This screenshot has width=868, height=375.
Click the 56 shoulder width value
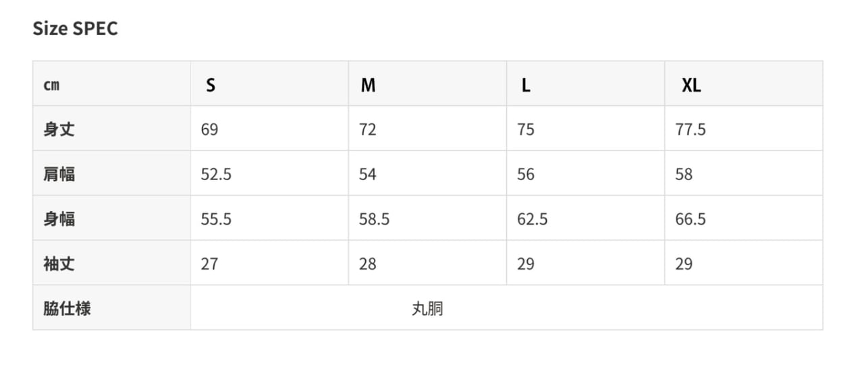[525, 174]
